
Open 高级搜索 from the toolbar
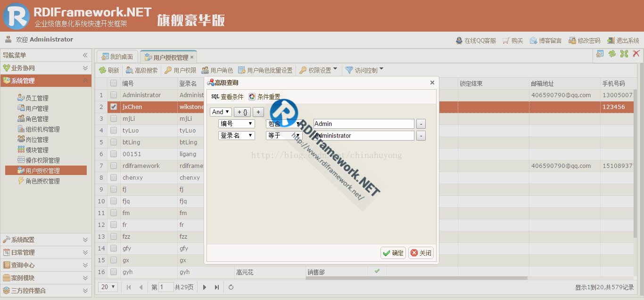click(141, 70)
